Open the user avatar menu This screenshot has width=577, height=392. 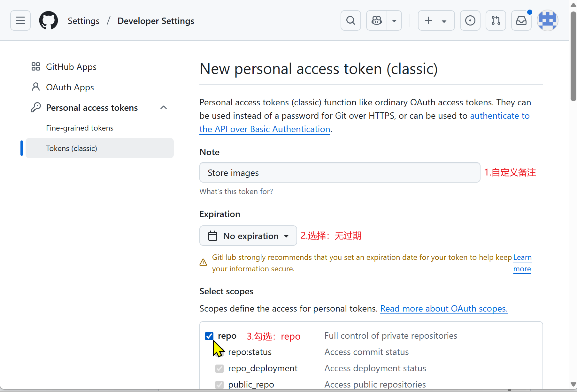coord(547,21)
